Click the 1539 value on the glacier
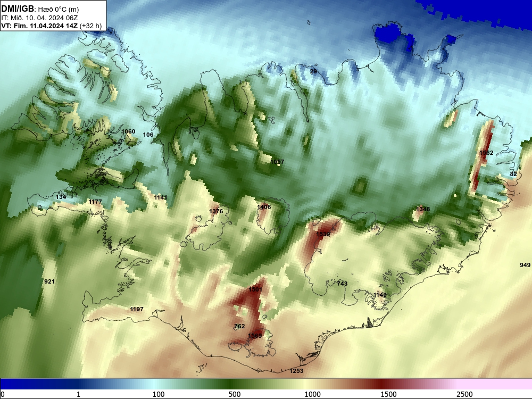The width and height of the screenshot is (532, 399). (323, 234)
